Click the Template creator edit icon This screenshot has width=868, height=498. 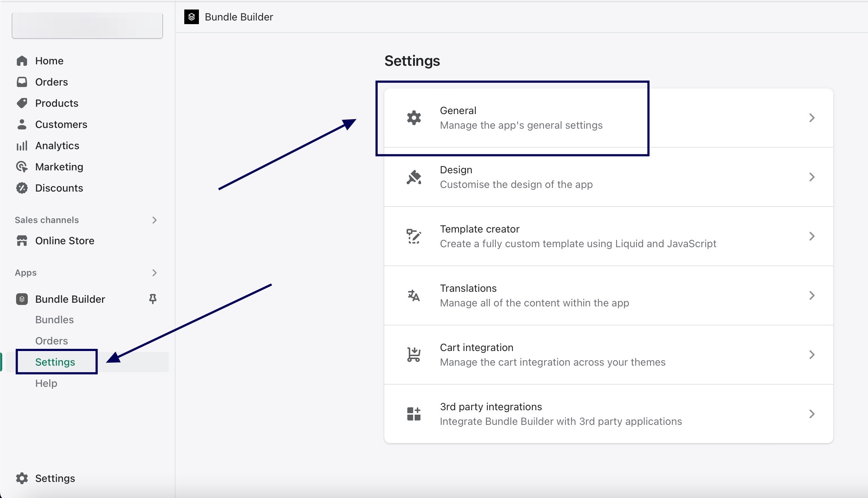click(x=414, y=236)
